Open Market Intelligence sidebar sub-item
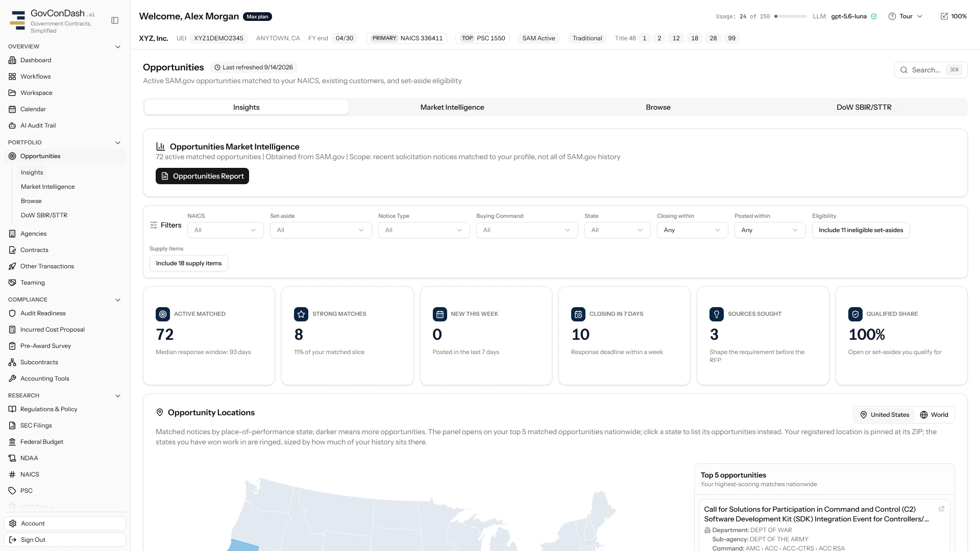 (48, 187)
